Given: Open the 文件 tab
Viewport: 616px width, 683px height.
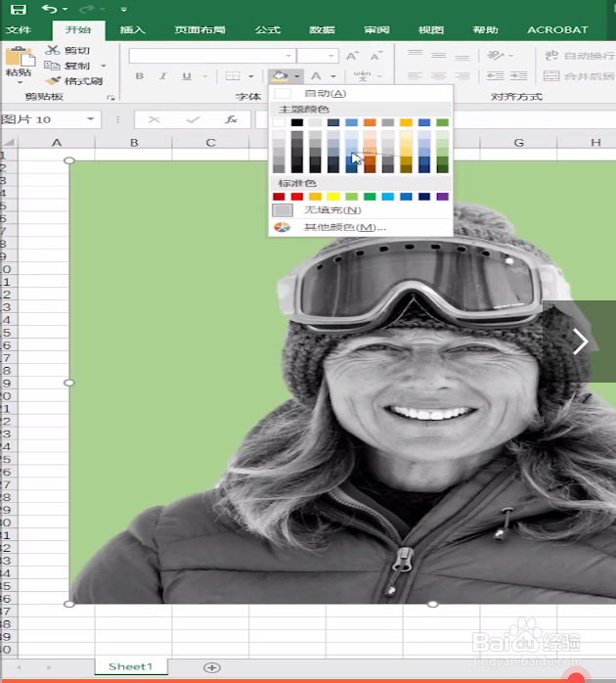Looking at the screenshot, I should click(19, 30).
